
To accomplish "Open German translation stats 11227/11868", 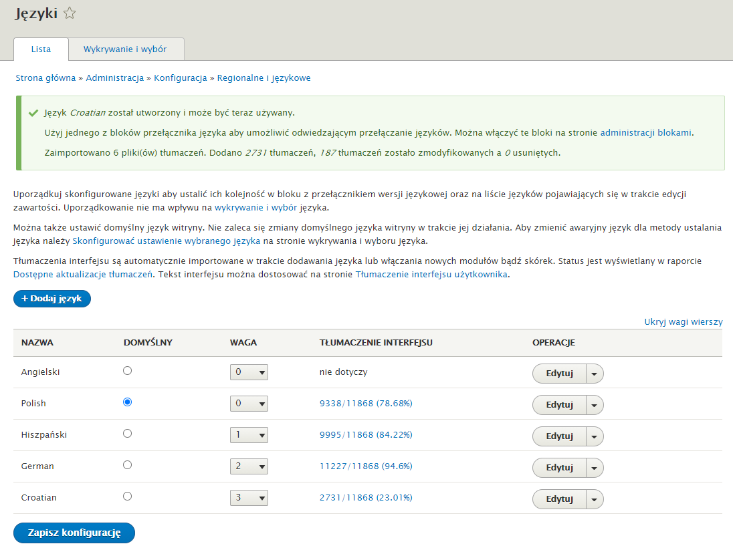I will (x=366, y=466).
